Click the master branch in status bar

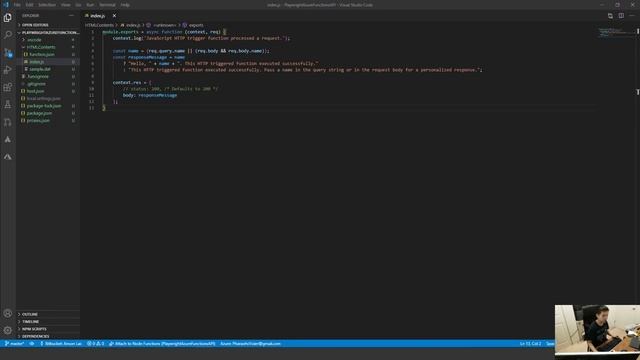(x=14, y=344)
